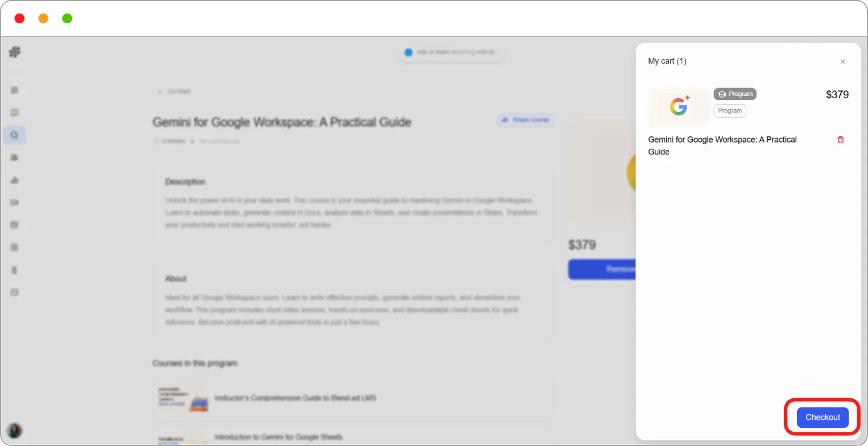Click the blue Remove button on the course page

tap(603, 269)
